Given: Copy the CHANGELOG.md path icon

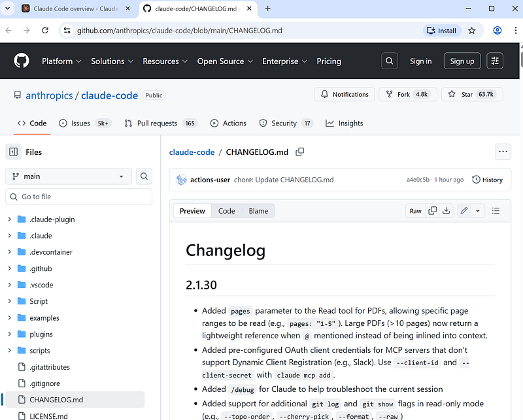Looking at the screenshot, I should pos(300,152).
